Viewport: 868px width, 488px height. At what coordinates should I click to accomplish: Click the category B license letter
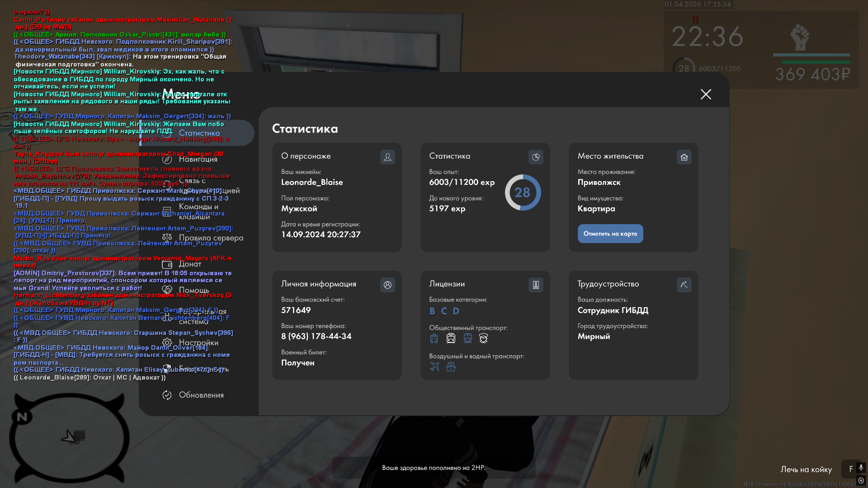[432, 311]
